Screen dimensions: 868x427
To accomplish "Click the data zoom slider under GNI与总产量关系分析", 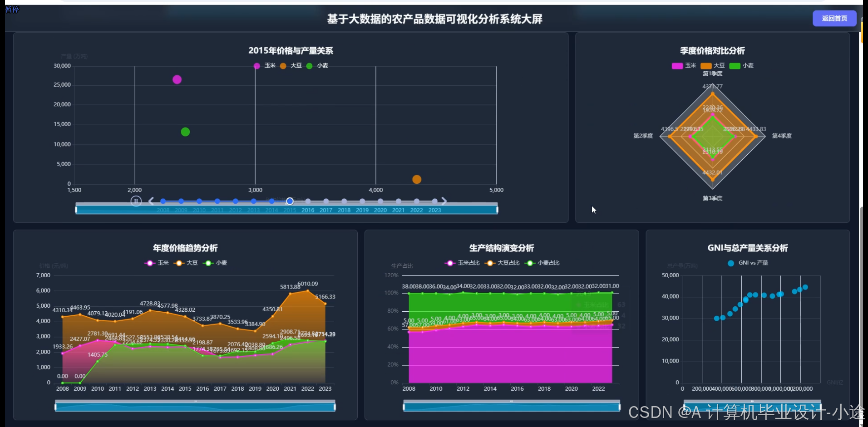I will [x=752, y=406].
